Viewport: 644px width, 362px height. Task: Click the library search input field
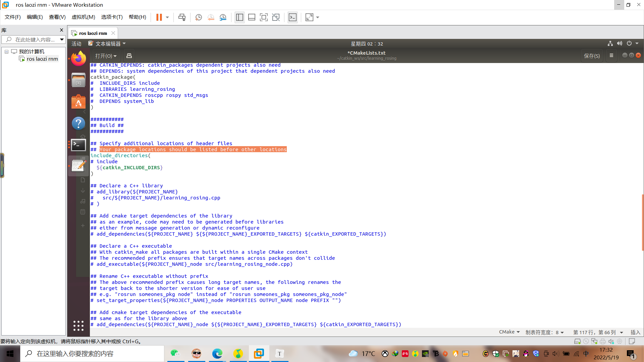[x=34, y=40]
